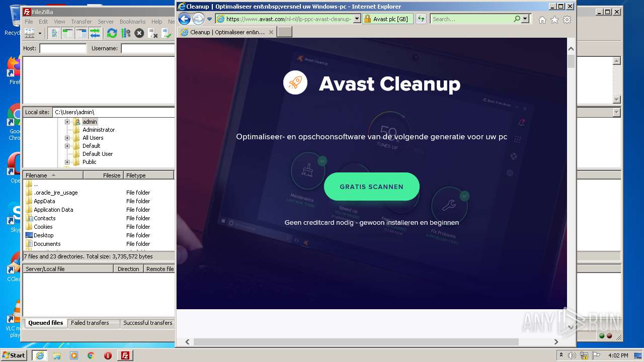Expand the admin folder tree node
644x362 pixels.
click(67, 122)
